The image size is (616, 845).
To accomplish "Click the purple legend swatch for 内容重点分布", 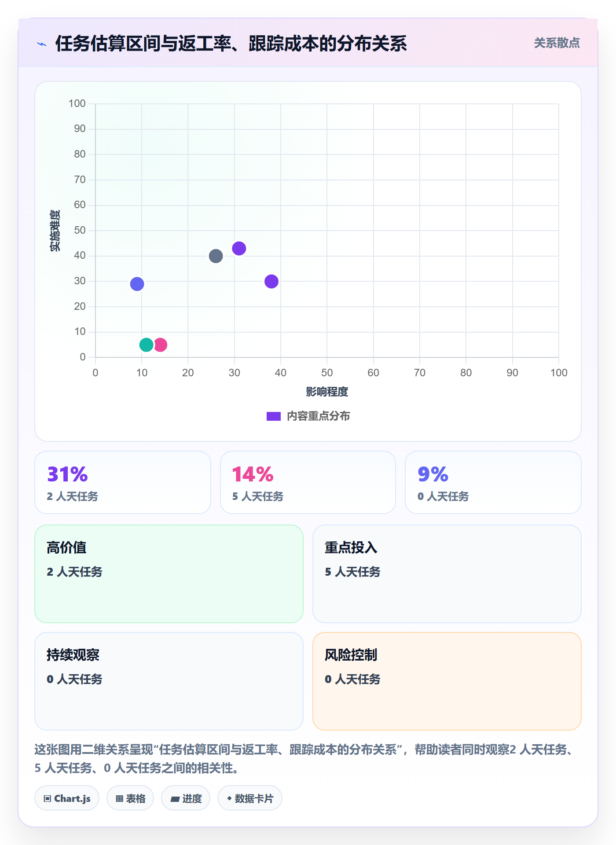I will pyautogui.click(x=273, y=416).
